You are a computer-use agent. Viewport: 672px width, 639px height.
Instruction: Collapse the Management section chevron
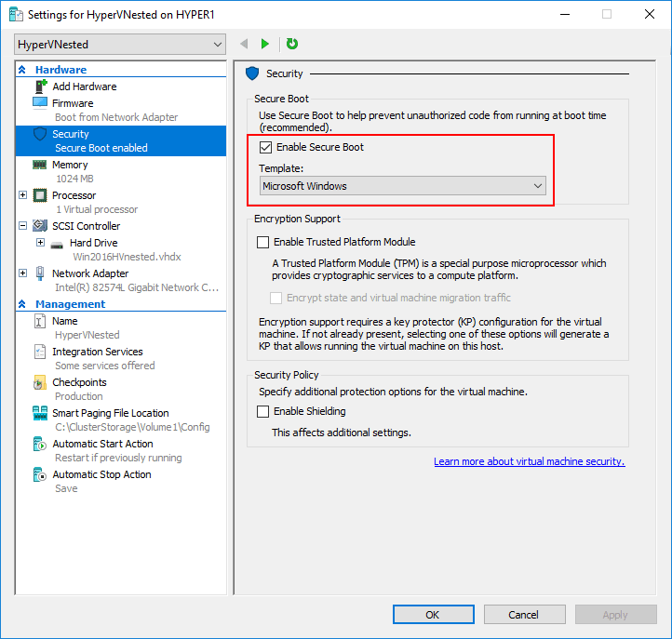22,304
